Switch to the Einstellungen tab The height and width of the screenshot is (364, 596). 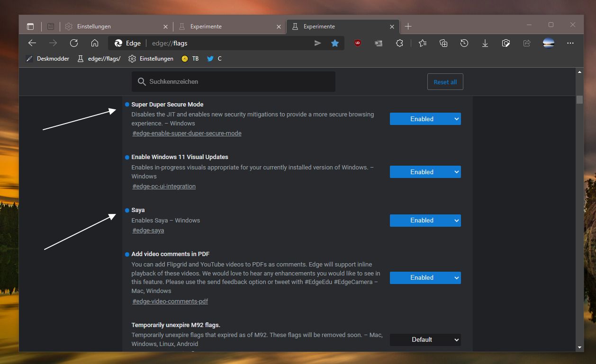click(x=116, y=27)
